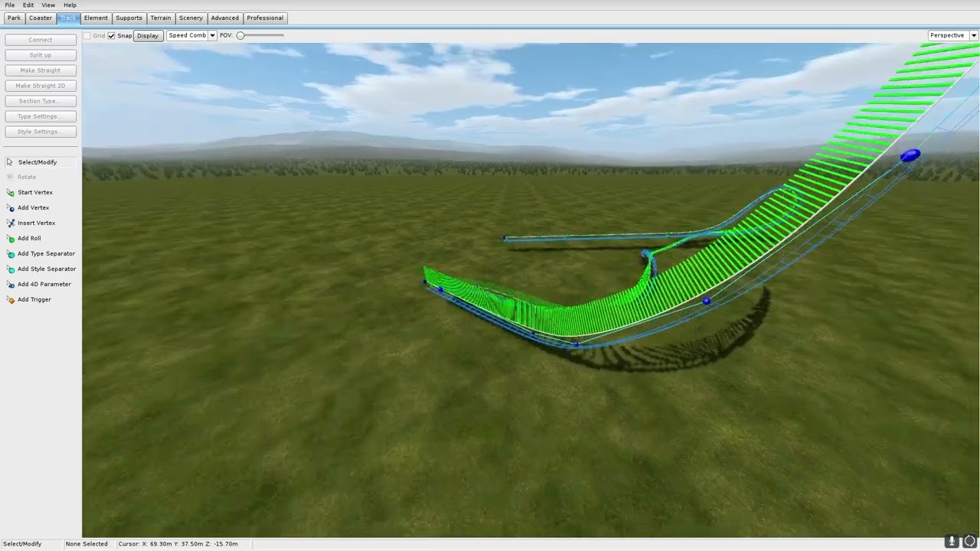Click the 'None Selected' status bar text
The width and height of the screenshot is (980, 551).
(x=87, y=544)
